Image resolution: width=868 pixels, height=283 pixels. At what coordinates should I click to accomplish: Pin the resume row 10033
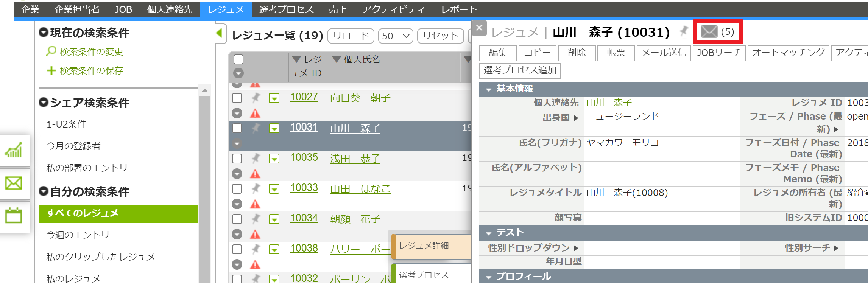tap(256, 188)
